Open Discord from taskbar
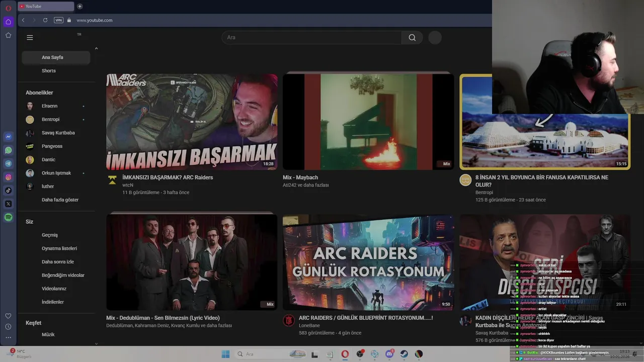The height and width of the screenshot is (362, 644). point(389,354)
